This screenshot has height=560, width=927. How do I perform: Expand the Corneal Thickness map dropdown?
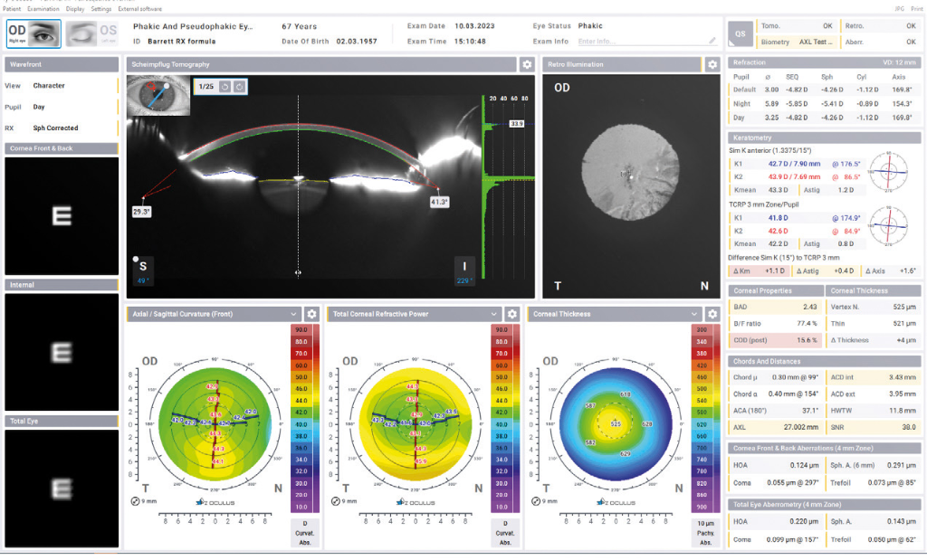click(694, 314)
